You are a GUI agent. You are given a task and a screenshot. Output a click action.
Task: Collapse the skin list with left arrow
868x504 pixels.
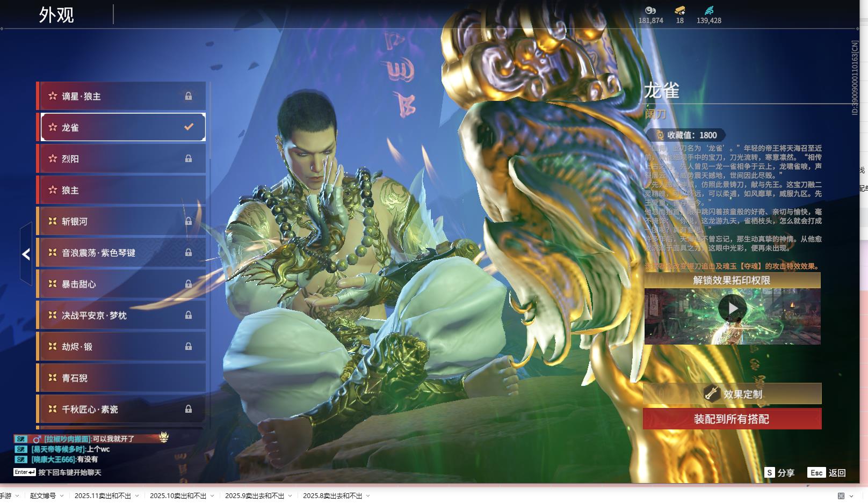point(26,254)
